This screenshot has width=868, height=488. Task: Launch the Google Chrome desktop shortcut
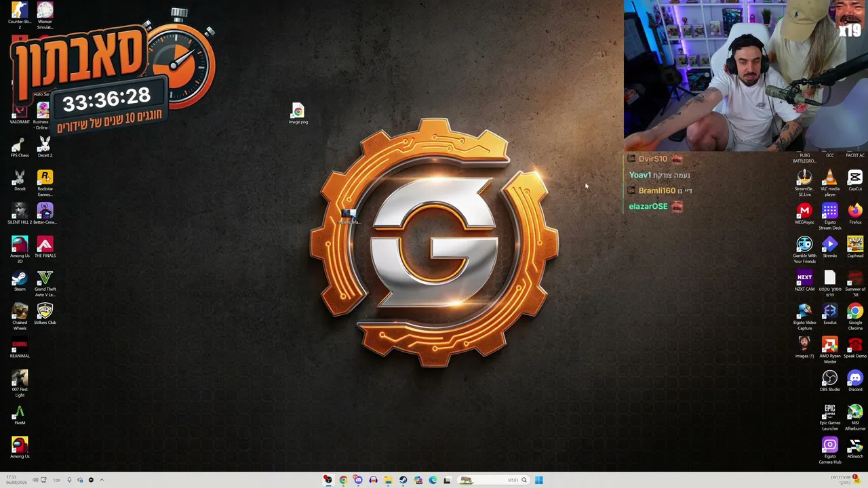tap(855, 317)
